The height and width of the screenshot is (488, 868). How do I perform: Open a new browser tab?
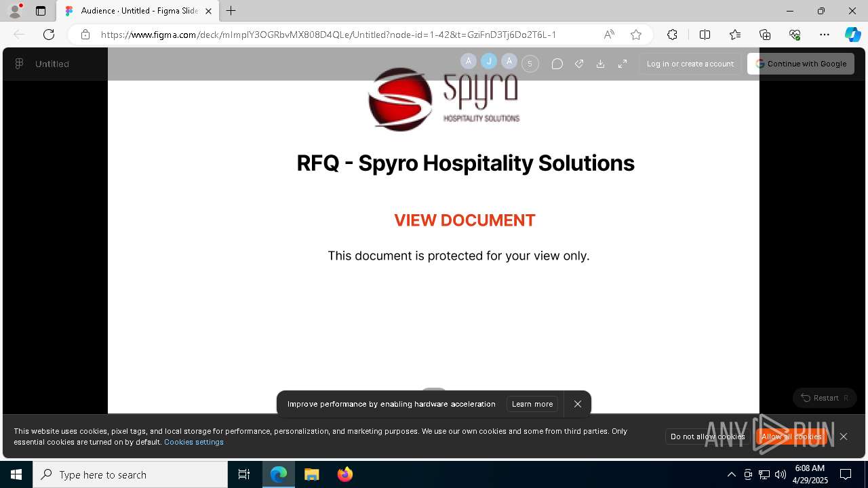(231, 11)
